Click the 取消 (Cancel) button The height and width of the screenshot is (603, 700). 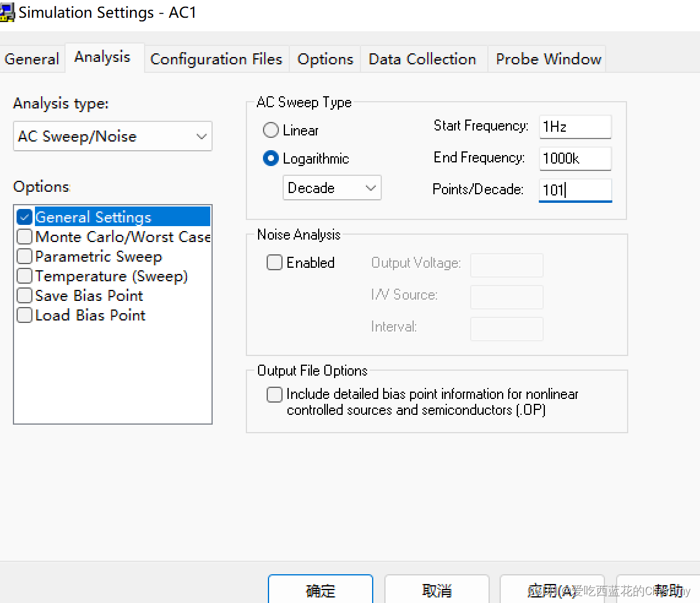[436, 591]
